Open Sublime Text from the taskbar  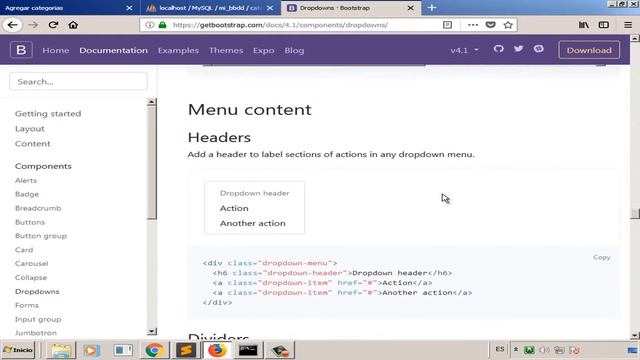pos(186,350)
